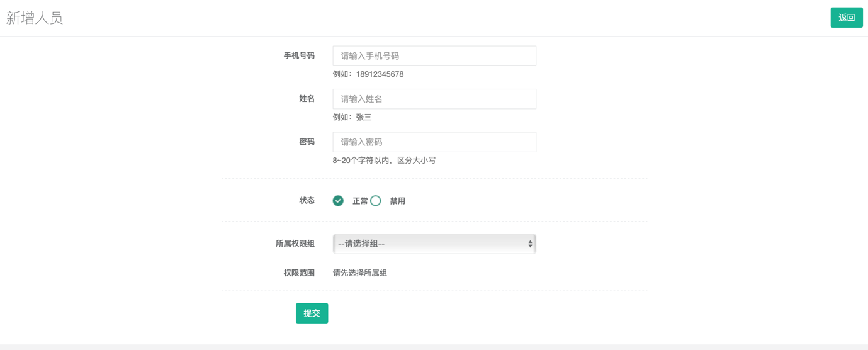Focus the 请输入手机号码 input field
This screenshot has height=350, width=868.
(434, 56)
